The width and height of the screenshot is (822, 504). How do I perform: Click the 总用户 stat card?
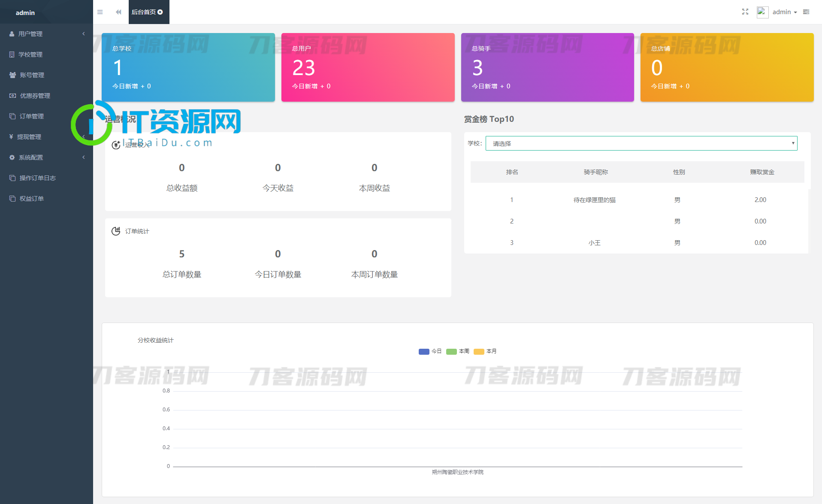pos(368,67)
